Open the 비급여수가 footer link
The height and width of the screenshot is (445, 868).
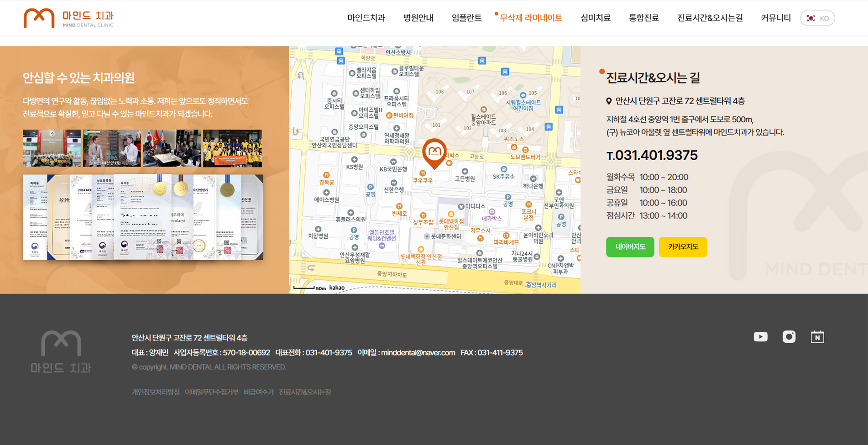point(259,392)
